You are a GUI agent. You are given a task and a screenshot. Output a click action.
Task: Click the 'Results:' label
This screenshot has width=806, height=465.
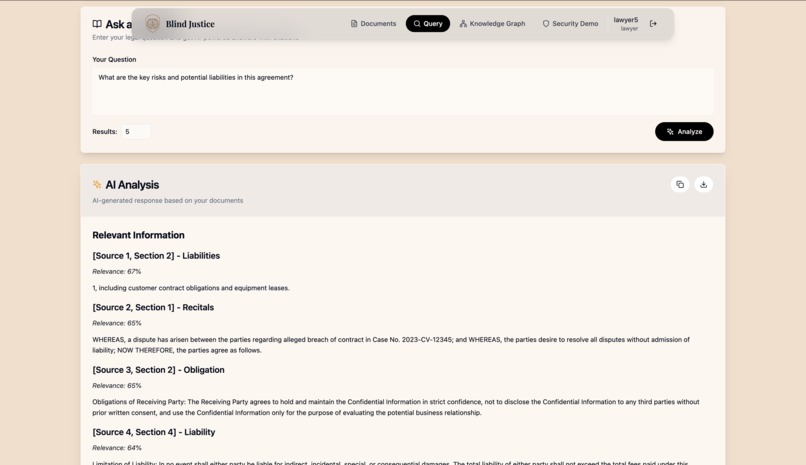105,132
